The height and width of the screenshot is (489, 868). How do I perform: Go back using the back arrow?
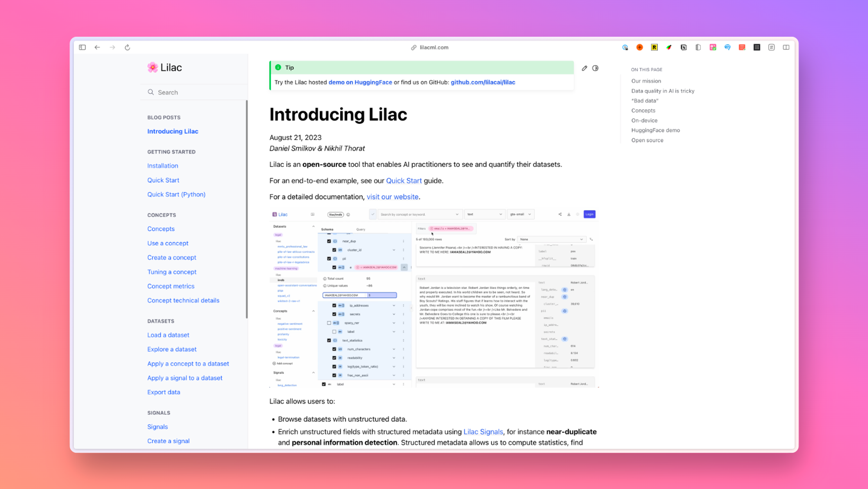97,47
